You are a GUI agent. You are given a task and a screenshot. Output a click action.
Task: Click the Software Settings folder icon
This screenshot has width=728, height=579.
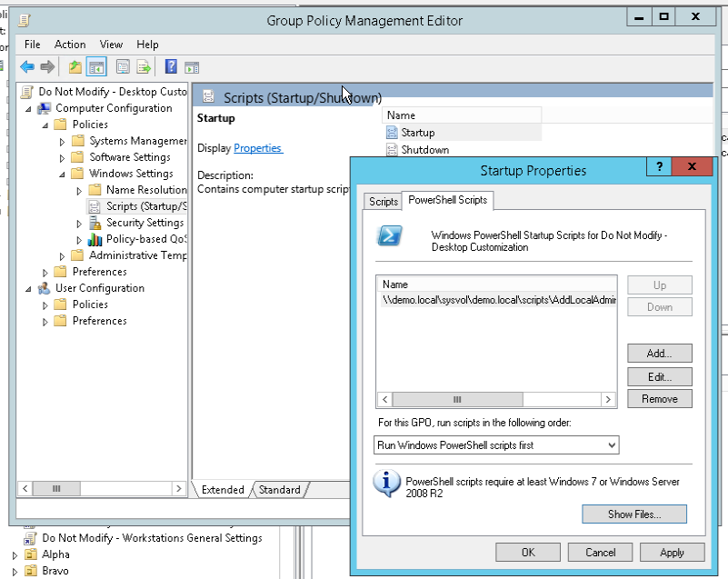tap(77, 157)
